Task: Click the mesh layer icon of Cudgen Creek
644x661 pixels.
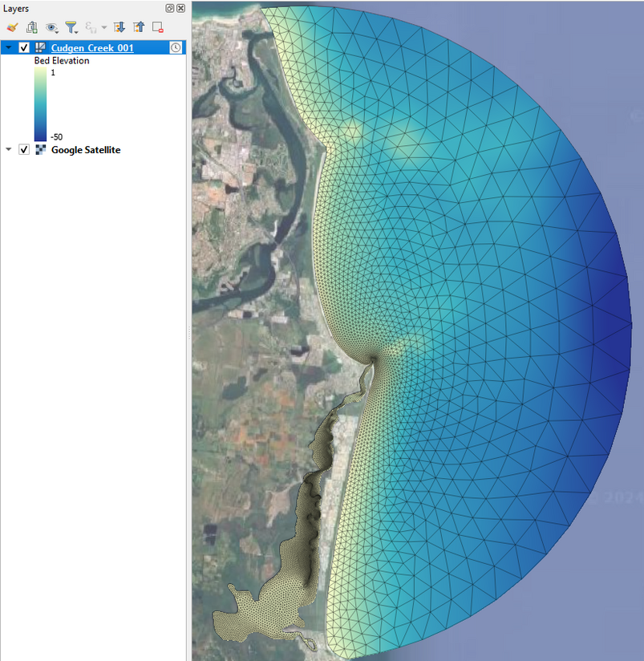Action: coord(39,48)
